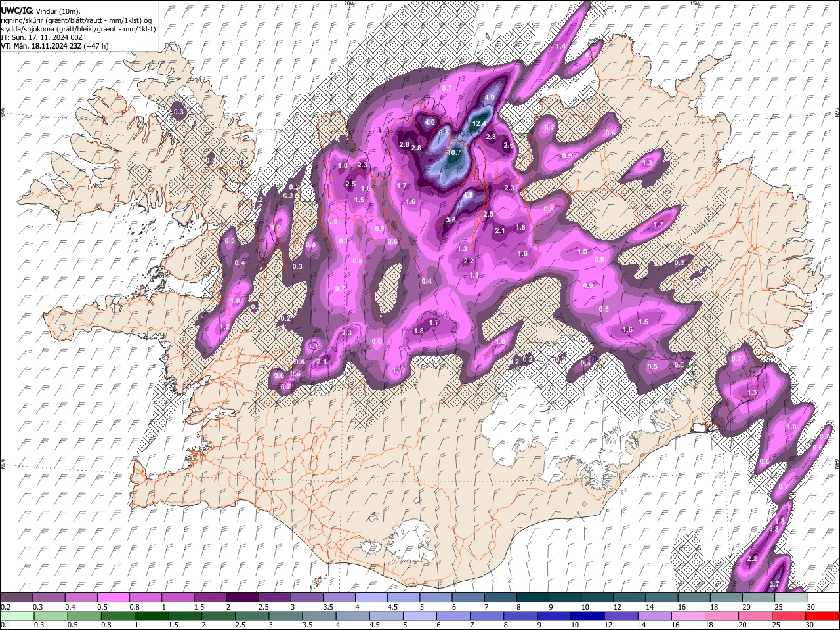This screenshot has width=840, height=630.
Task: Click the 3.7 value near the bottom right corner
Action: pyautogui.click(x=774, y=584)
